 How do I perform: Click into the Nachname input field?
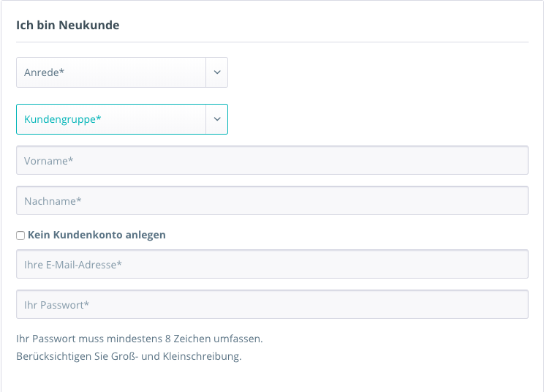[272, 200]
